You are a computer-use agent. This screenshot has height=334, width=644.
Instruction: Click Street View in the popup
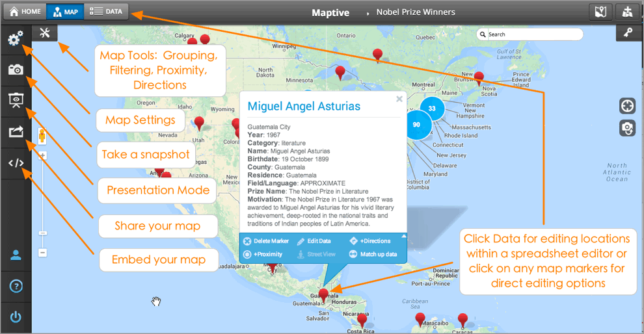pyautogui.click(x=316, y=254)
